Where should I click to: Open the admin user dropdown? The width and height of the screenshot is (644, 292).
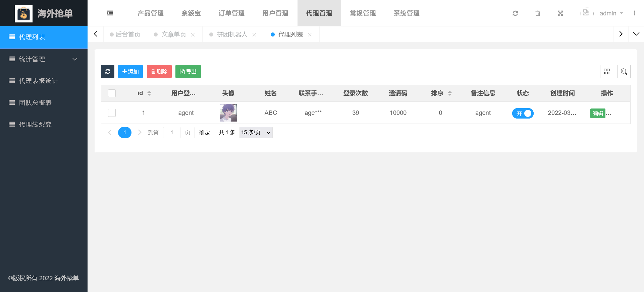tap(611, 13)
